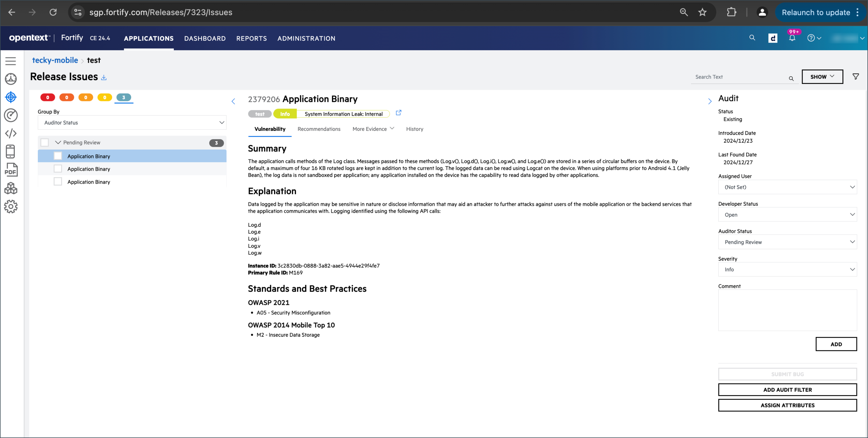The width and height of the screenshot is (868, 438).
Task: Check the third Application Binary checkbox
Action: point(58,182)
